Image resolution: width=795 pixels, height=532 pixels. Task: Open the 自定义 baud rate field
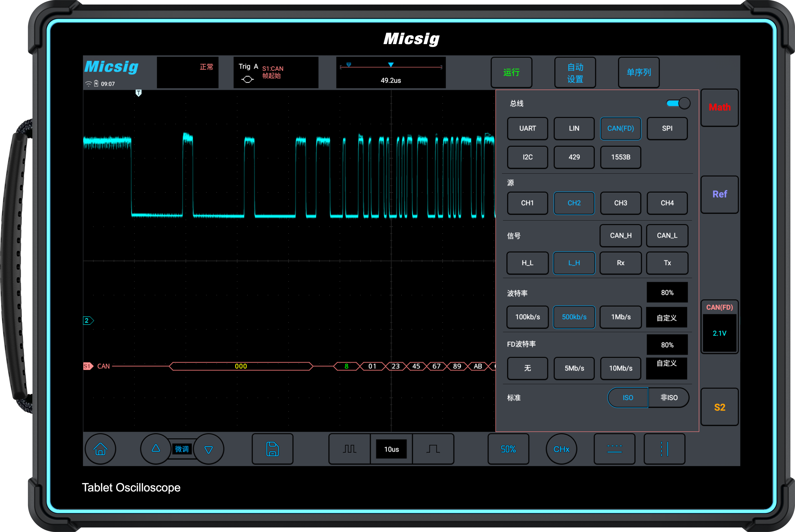point(666,318)
